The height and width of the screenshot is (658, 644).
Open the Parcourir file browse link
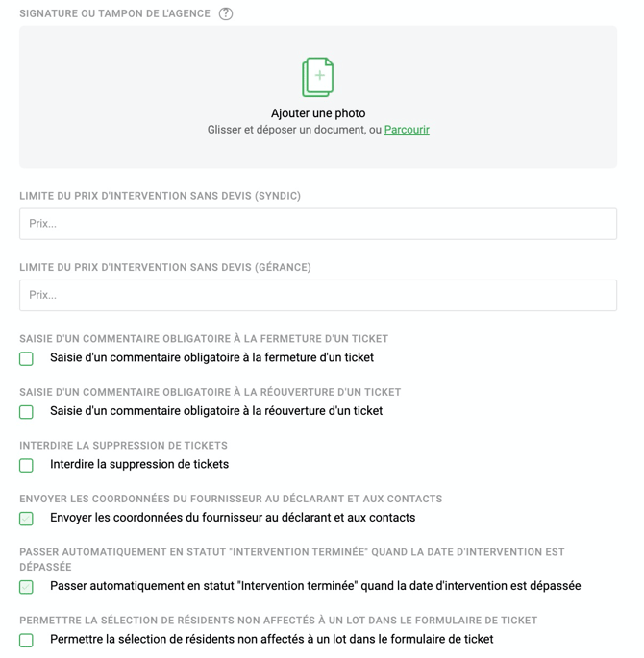point(407,130)
